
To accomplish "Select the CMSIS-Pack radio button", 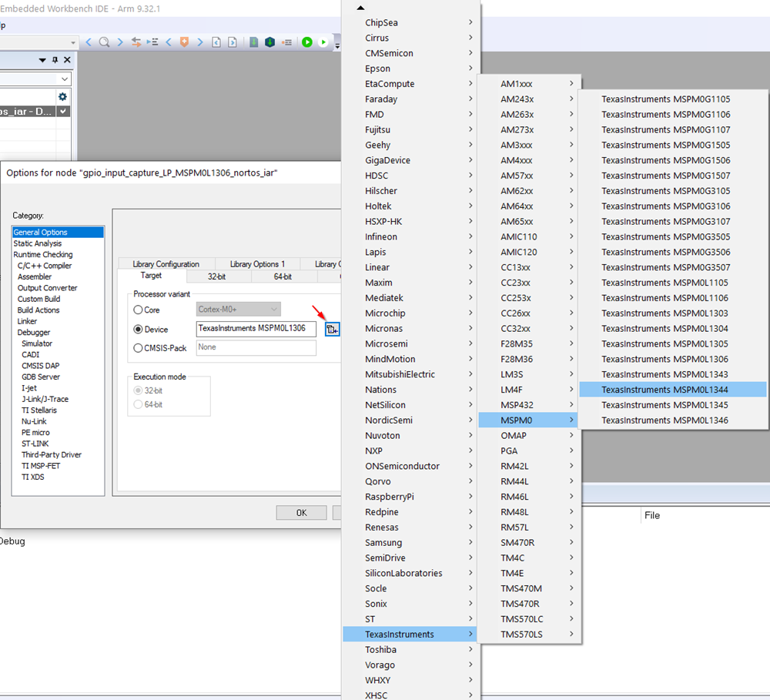I will (x=139, y=348).
